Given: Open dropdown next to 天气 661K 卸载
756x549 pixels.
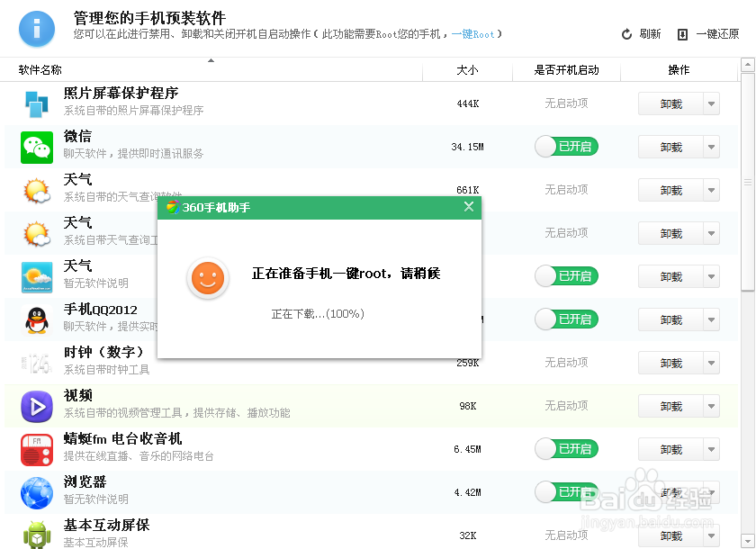Looking at the screenshot, I should [711, 191].
